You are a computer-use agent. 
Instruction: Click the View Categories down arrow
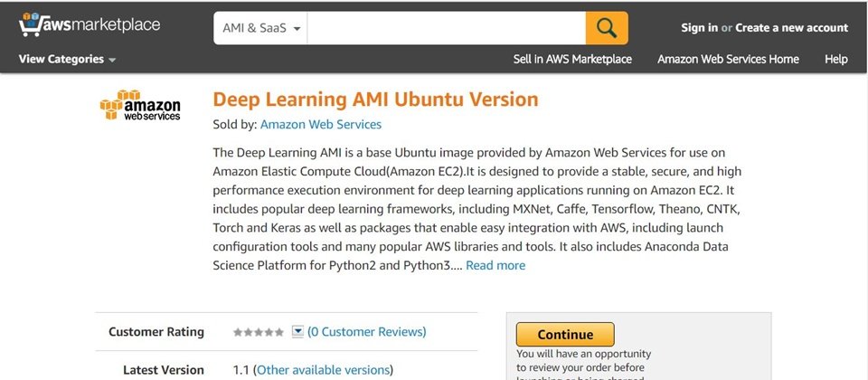[x=112, y=60]
